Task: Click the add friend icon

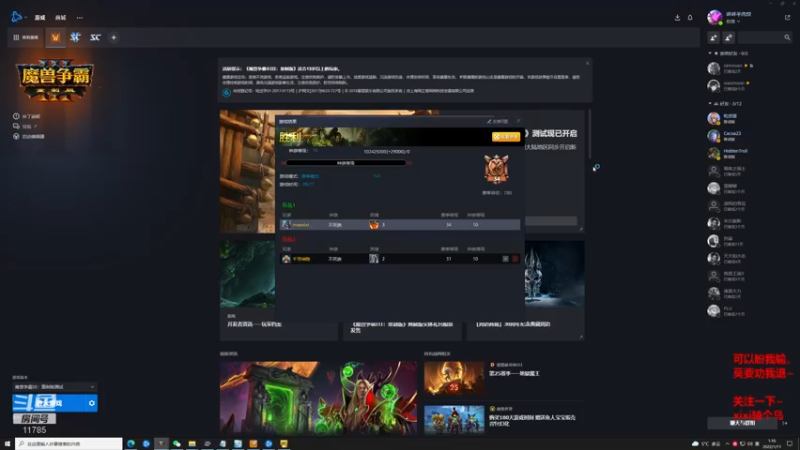Action: (713, 37)
